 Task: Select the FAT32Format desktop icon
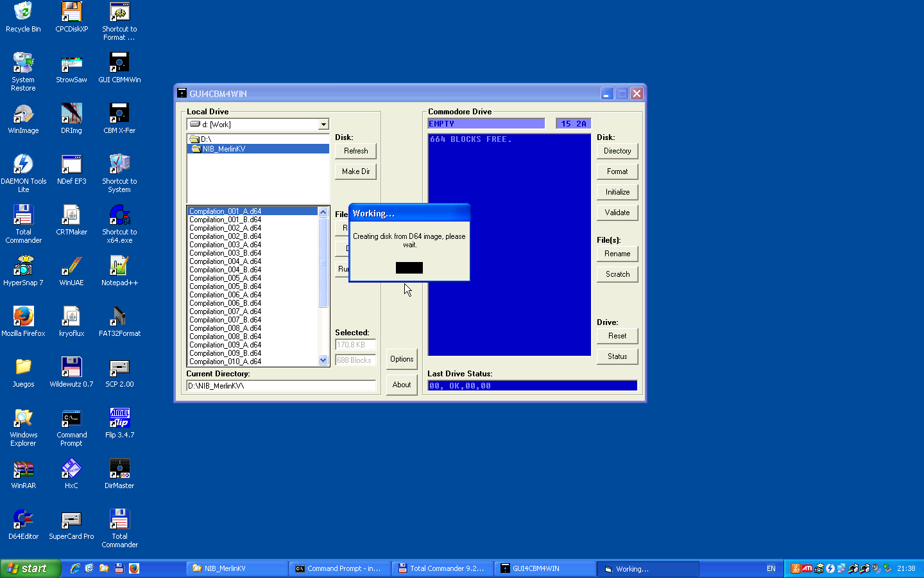[x=119, y=322]
